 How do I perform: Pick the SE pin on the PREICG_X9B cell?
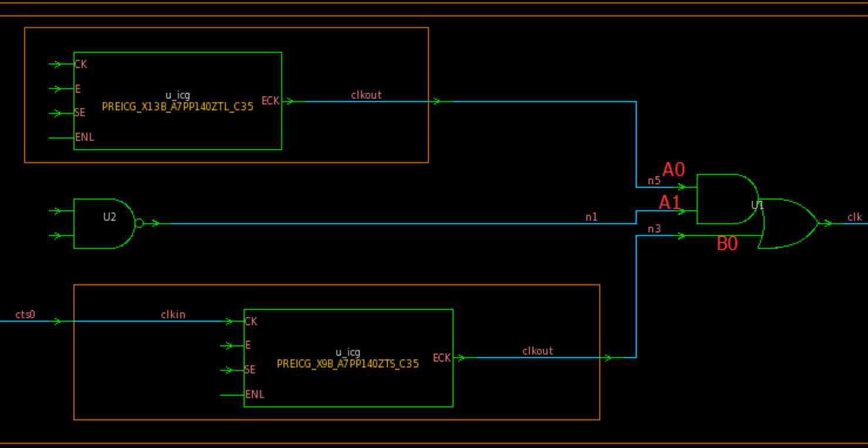[x=250, y=370]
